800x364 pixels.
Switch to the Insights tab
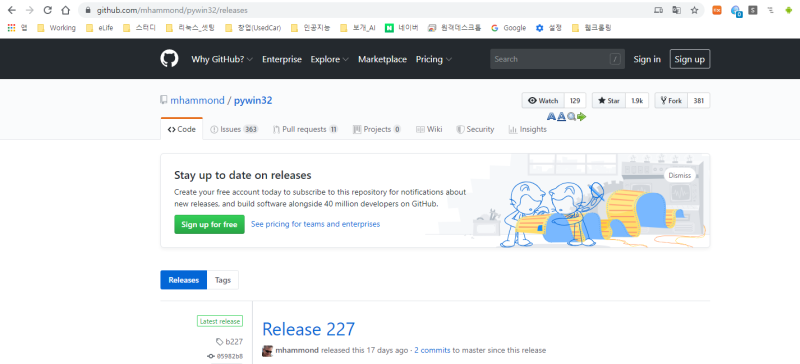pos(528,129)
